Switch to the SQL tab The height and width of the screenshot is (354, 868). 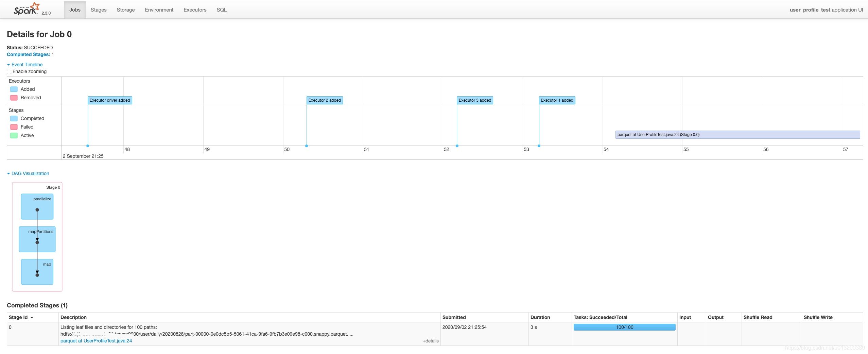222,10
